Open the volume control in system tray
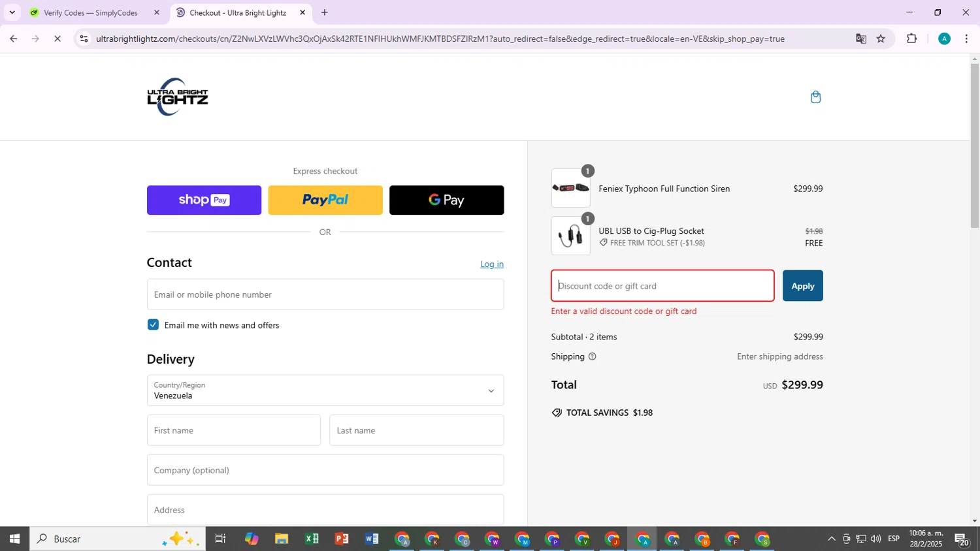This screenshot has width=980, height=551. [875, 539]
